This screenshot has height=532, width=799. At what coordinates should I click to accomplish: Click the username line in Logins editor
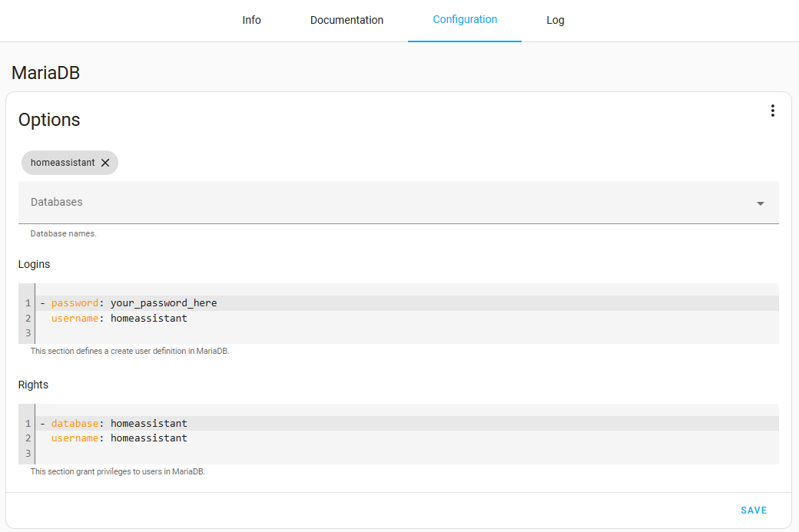(407, 318)
